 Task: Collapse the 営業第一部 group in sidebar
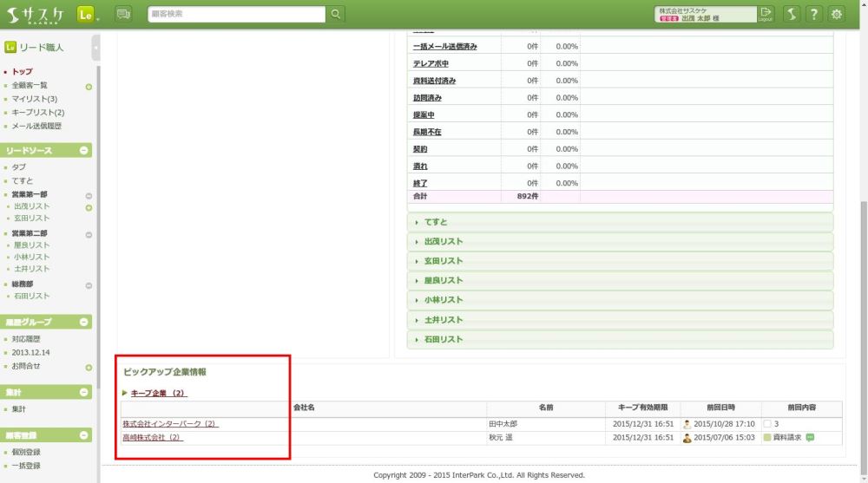pos(89,196)
